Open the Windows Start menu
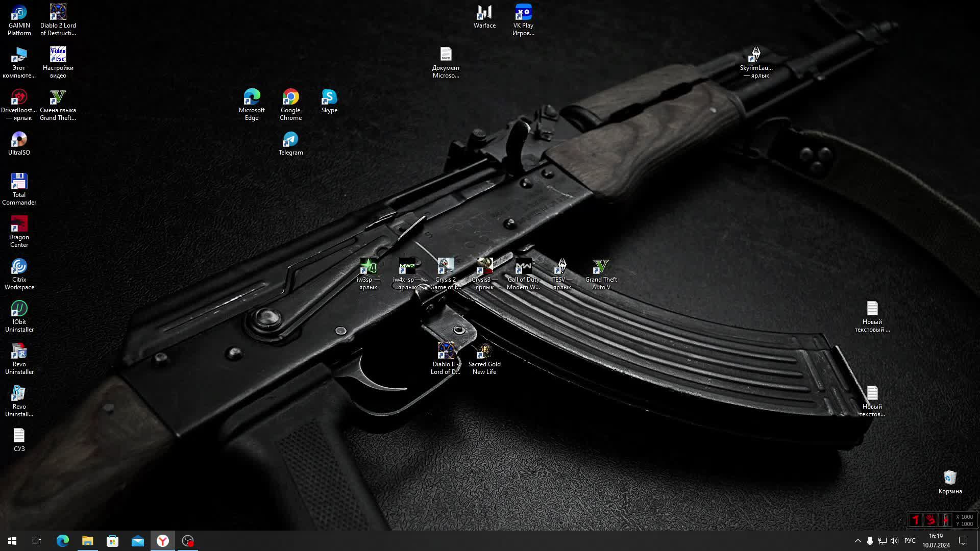 [12, 541]
